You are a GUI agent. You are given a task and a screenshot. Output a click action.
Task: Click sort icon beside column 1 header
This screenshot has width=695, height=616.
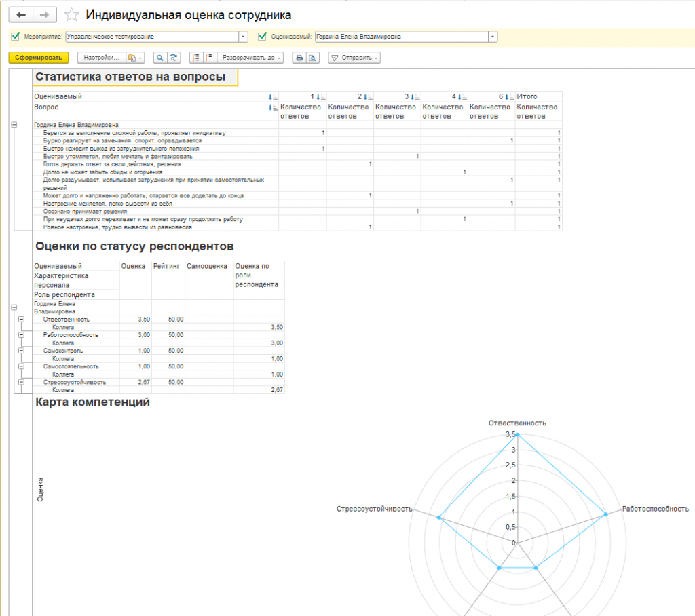click(320, 96)
